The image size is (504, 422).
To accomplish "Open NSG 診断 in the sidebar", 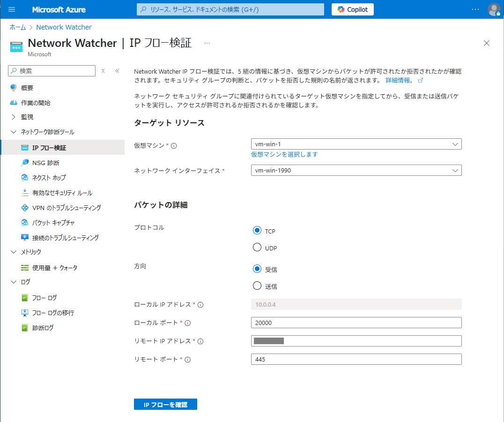I will (44, 163).
